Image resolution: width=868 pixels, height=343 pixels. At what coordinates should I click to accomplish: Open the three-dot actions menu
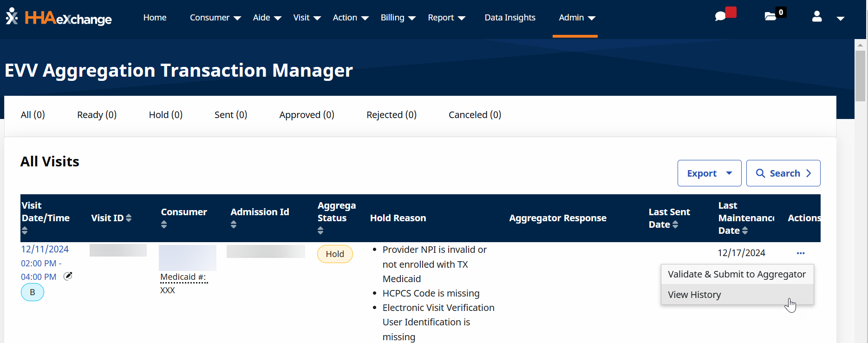coord(801,253)
